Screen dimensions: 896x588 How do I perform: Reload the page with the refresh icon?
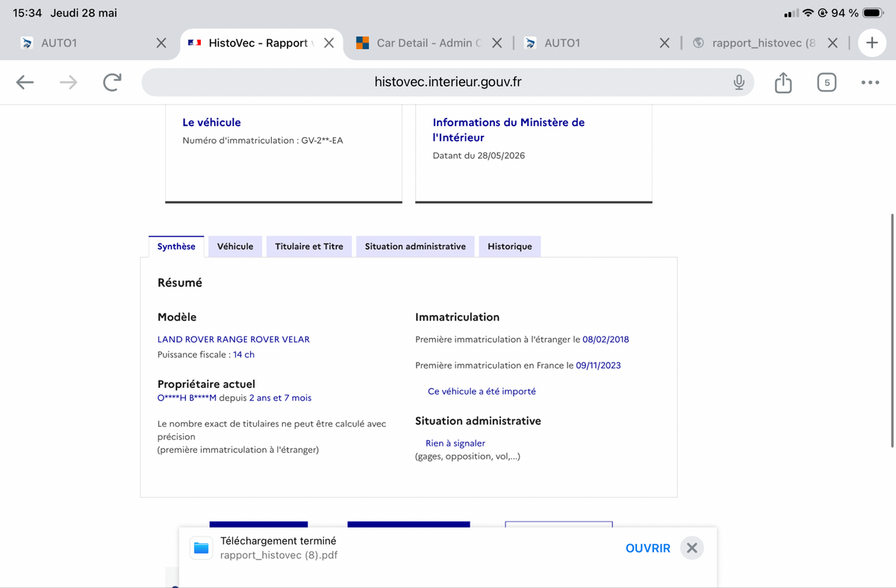[x=112, y=82]
